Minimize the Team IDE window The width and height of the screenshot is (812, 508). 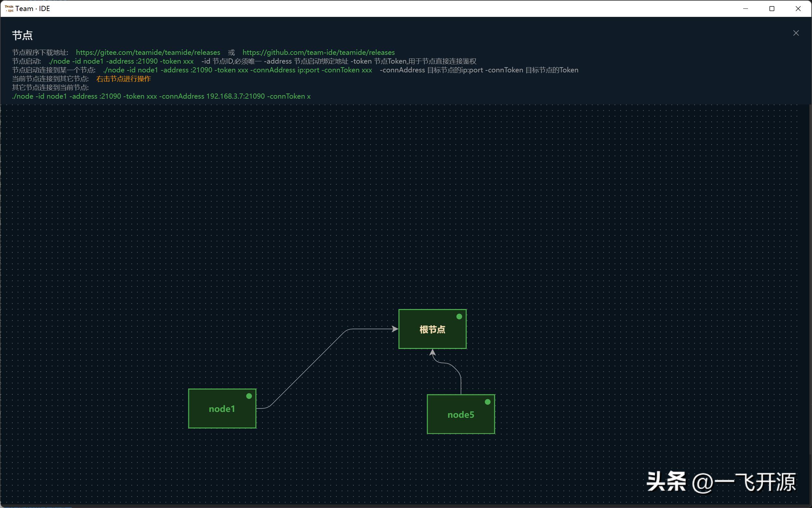745,9
